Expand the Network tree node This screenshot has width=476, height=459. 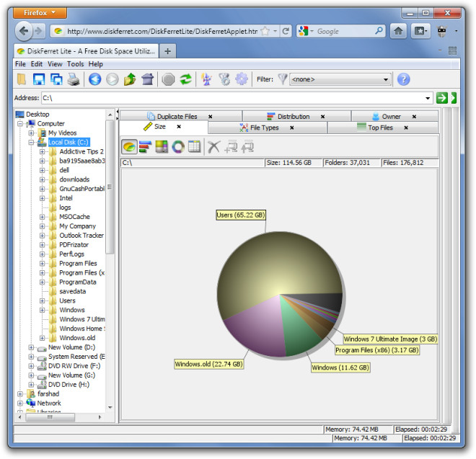point(20,404)
